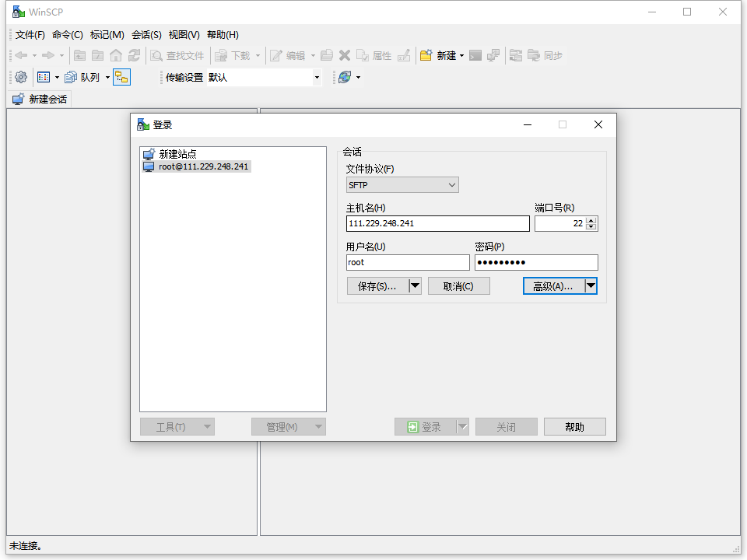
Task: Click the 属性 properties toolbar button
Action: (374, 56)
